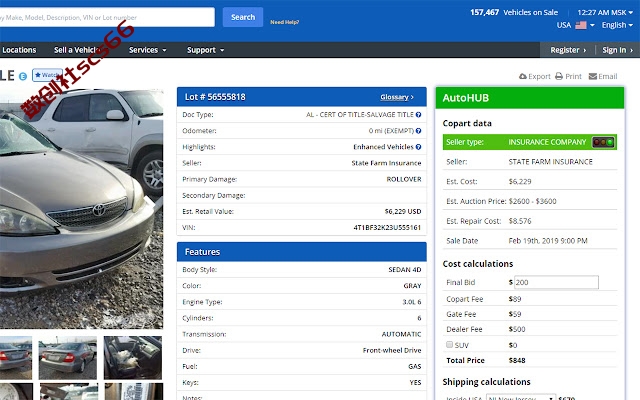
Task: Email this lot listing
Action: click(603, 76)
